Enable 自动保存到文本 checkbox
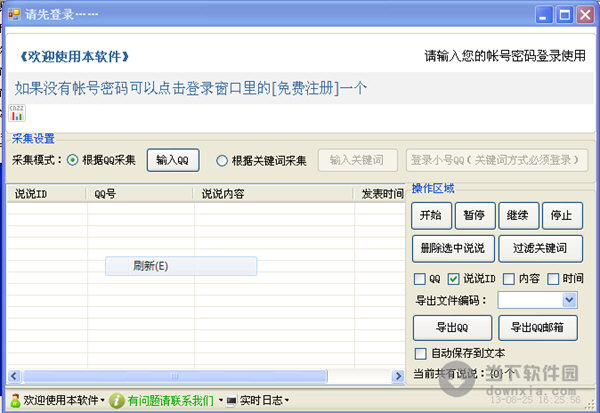Viewport: 600px width, 413px height. point(421,353)
